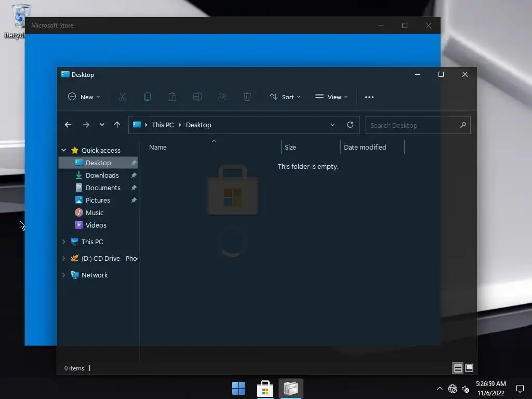Select Documents in Quick access

click(x=103, y=188)
